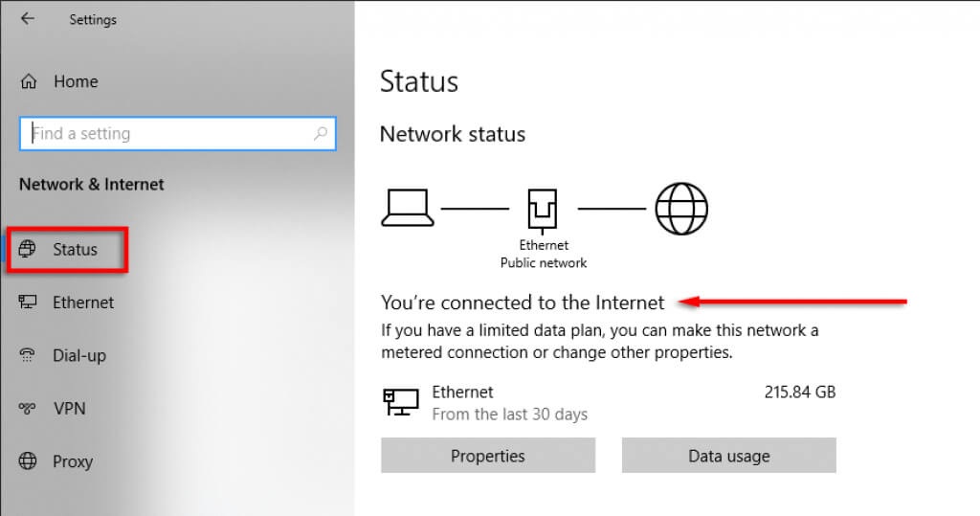Open Ethernet Properties
Viewport: 980px width, 516px height.
488,456
